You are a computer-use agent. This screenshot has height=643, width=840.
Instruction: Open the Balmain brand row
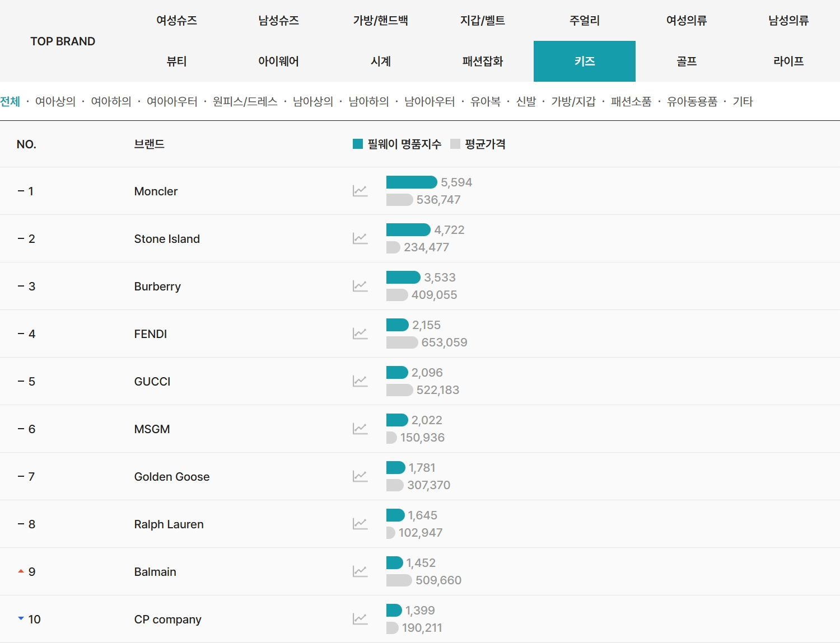pyautogui.click(x=420, y=571)
